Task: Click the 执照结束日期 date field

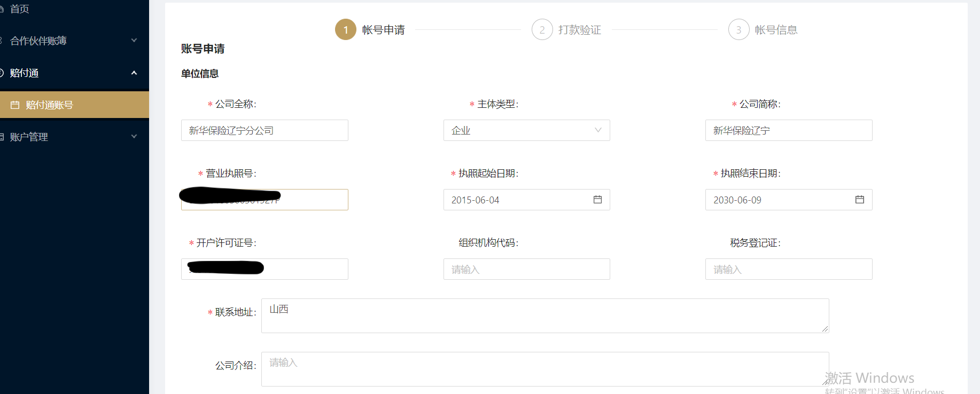Action: pyautogui.click(x=789, y=200)
